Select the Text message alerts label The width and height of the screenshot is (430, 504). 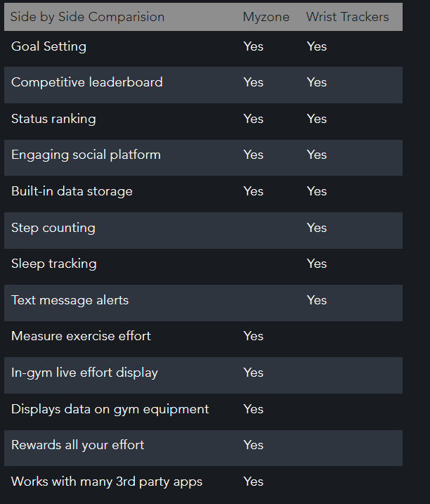(70, 300)
